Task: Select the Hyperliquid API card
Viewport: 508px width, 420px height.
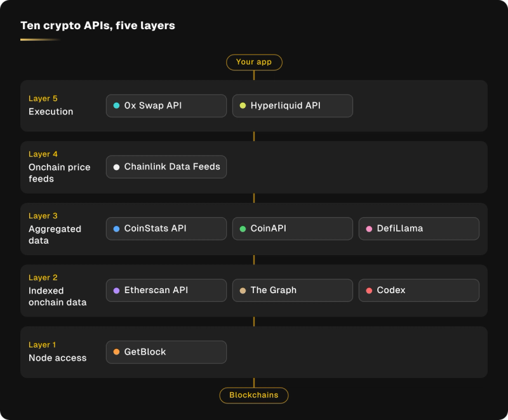Action: point(293,106)
